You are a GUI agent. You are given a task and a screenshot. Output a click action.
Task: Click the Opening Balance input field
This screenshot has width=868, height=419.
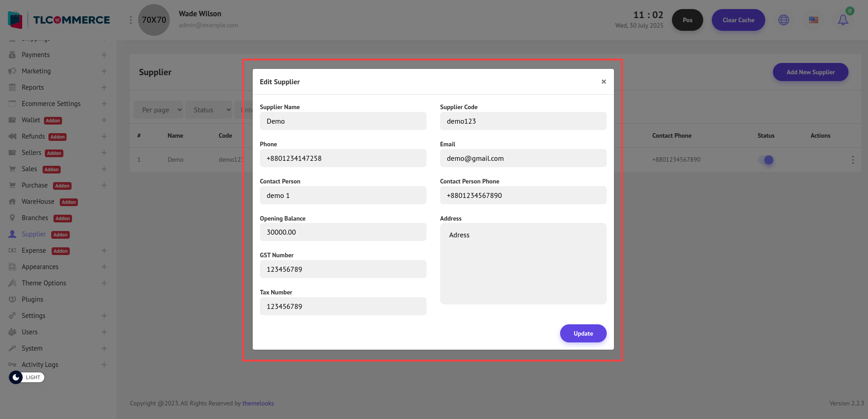click(343, 232)
